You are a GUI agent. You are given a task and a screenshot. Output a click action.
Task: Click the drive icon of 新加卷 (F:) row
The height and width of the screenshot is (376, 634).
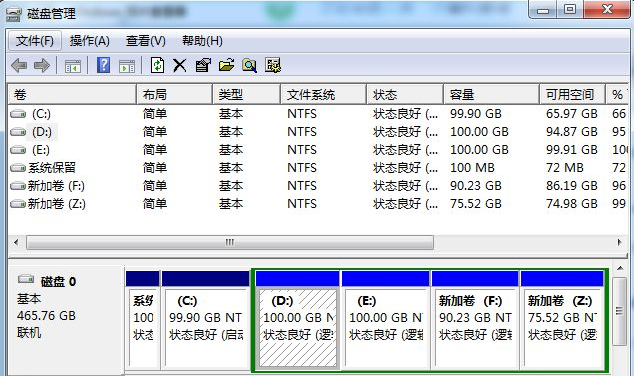(18, 186)
